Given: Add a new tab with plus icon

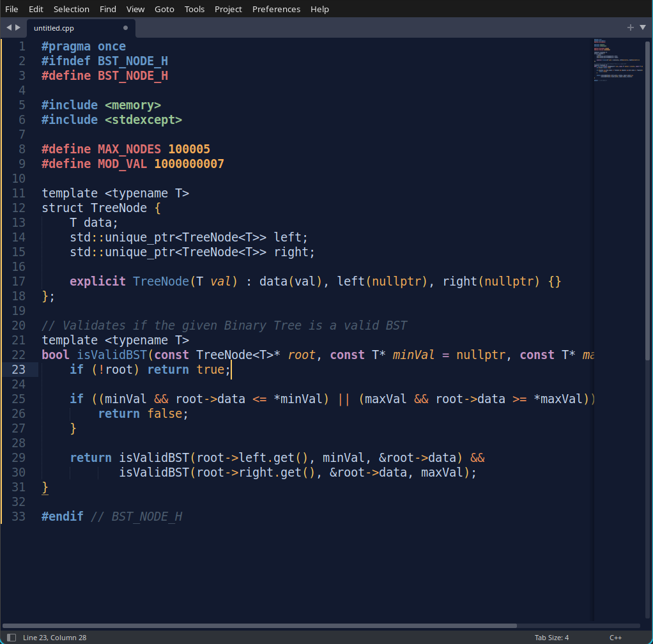Looking at the screenshot, I should 631,27.
